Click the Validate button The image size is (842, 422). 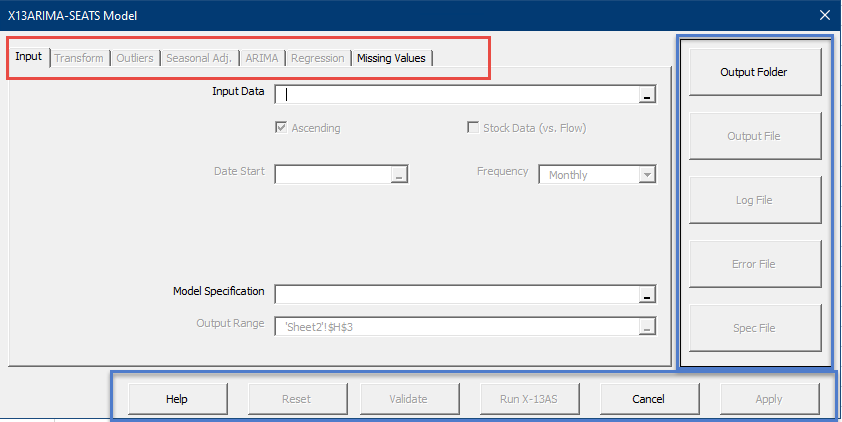(x=408, y=399)
